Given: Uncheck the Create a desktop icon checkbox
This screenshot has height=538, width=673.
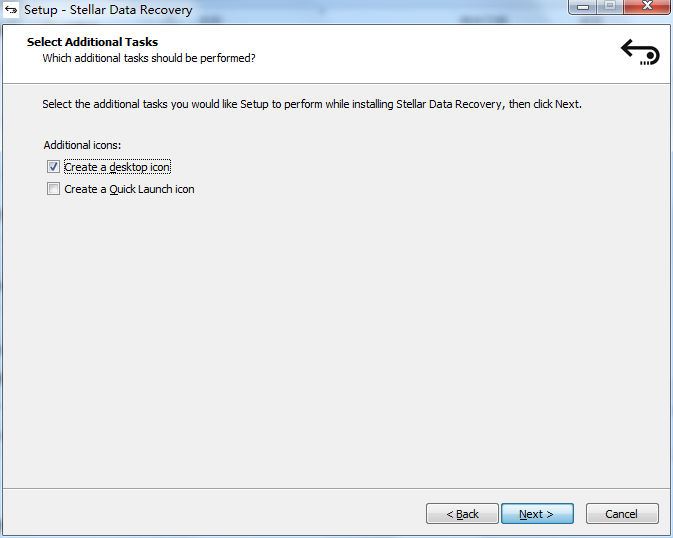Looking at the screenshot, I should click(53, 167).
